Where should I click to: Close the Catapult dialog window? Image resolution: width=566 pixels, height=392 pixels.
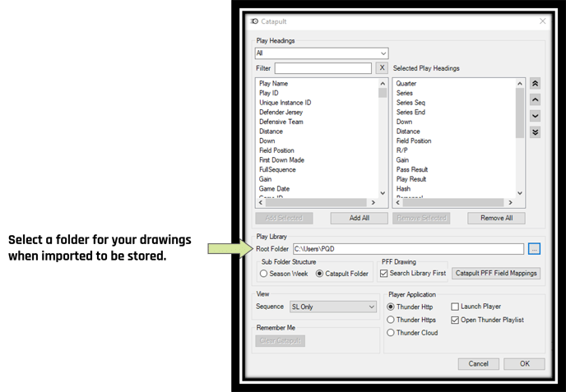tap(542, 21)
